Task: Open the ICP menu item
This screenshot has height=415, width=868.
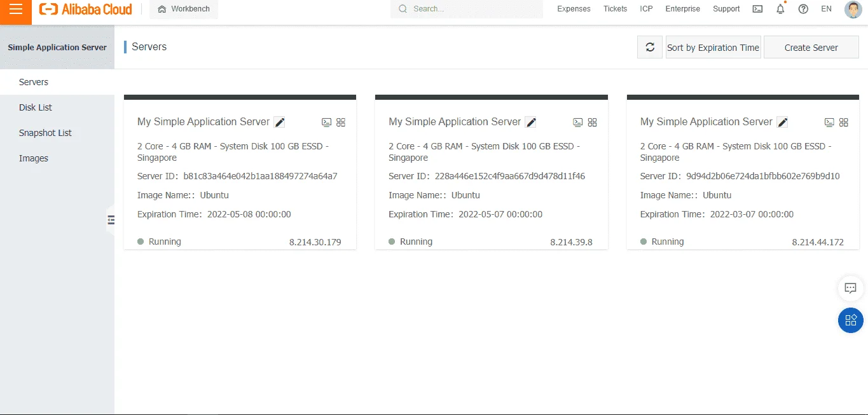Action: 646,9
